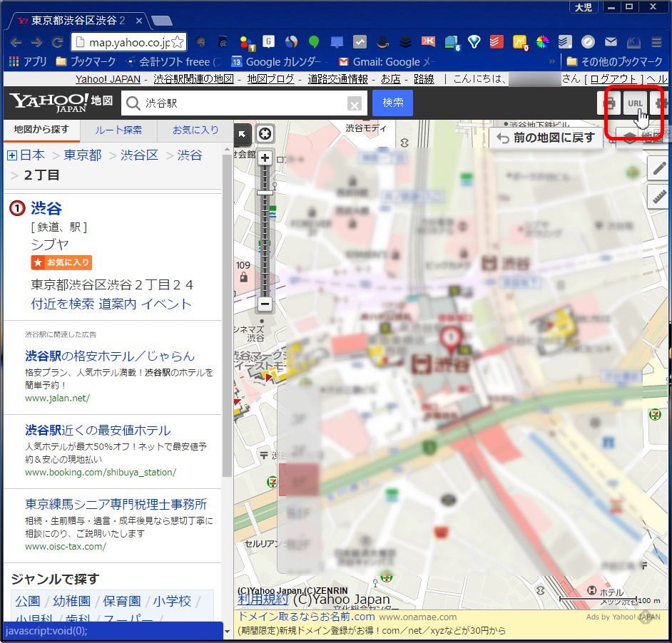Click 前の地図に戻す button
This screenshot has width=672, height=643.
[545, 138]
